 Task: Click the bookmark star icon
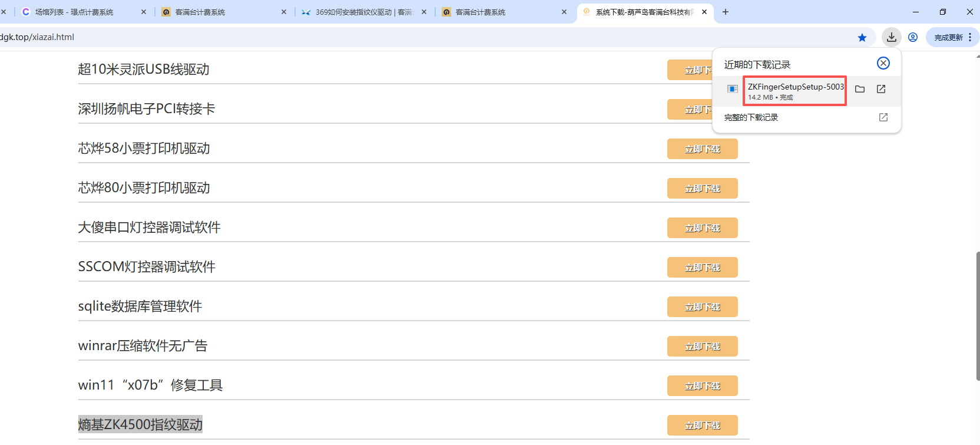[862, 38]
